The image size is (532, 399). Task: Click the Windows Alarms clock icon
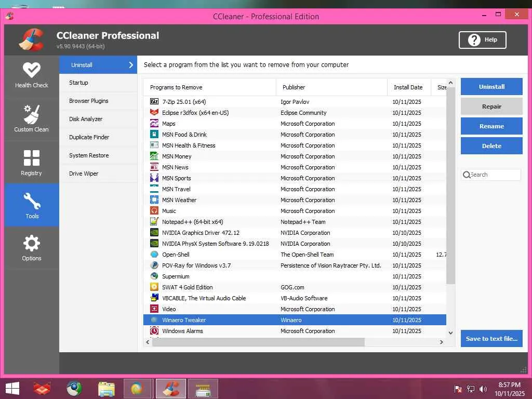[x=154, y=330]
